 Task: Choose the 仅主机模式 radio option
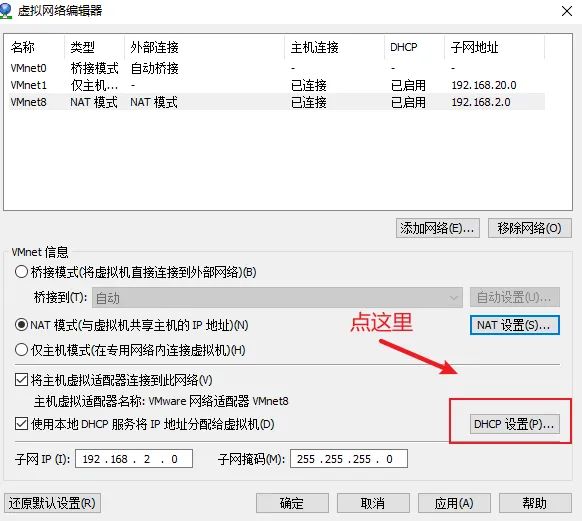pyautogui.click(x=21, y=350)
